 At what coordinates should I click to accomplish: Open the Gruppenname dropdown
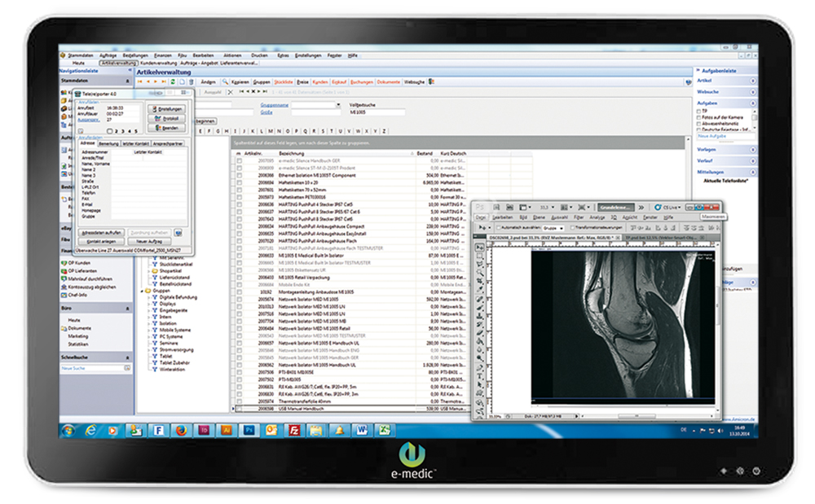[337, 105]
